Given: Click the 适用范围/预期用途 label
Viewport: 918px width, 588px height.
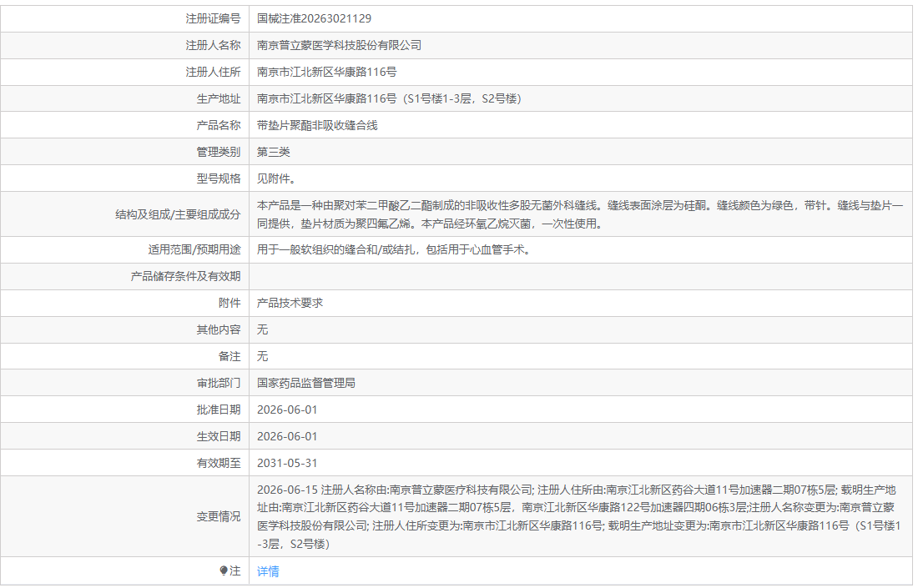Looking at the screenshot, I should coord(194,250).
